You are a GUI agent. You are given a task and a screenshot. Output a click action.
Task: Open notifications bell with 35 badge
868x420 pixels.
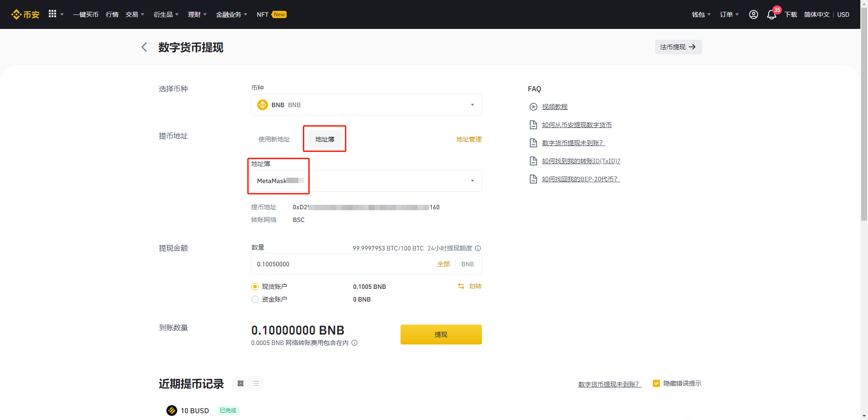pyautogui.click(x=772, y=14)
